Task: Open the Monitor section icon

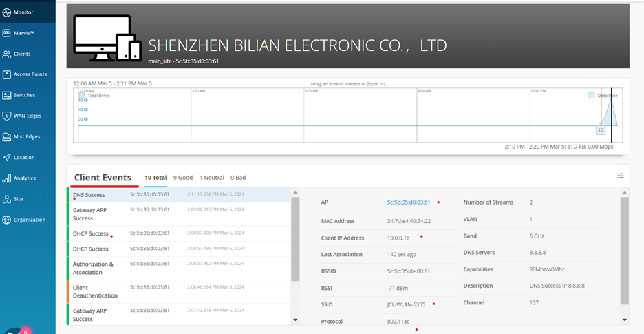Action: pos(7,12)
